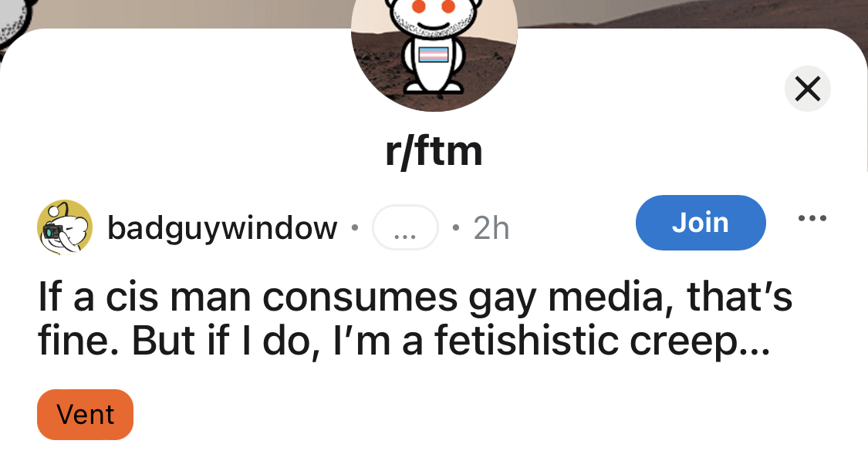Image resolution: width=868 pixels, height=464 pixels.
Task: Click the blue Join pill
Action: [x=701, y=222]
